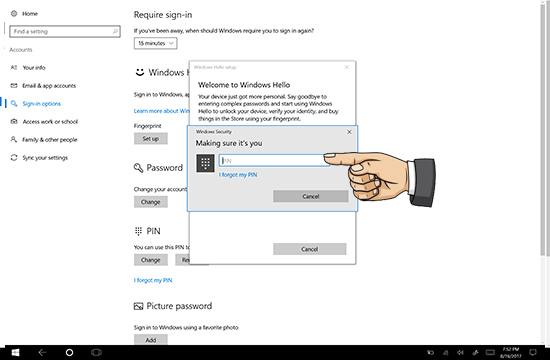Open the 15 minutes sign-in dropdown
This screenshot has width=550, height=360.
(x=155, y=43)
